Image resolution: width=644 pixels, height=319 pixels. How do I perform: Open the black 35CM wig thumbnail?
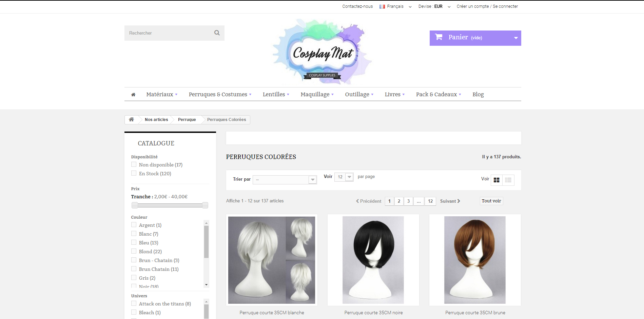(373, 260)
